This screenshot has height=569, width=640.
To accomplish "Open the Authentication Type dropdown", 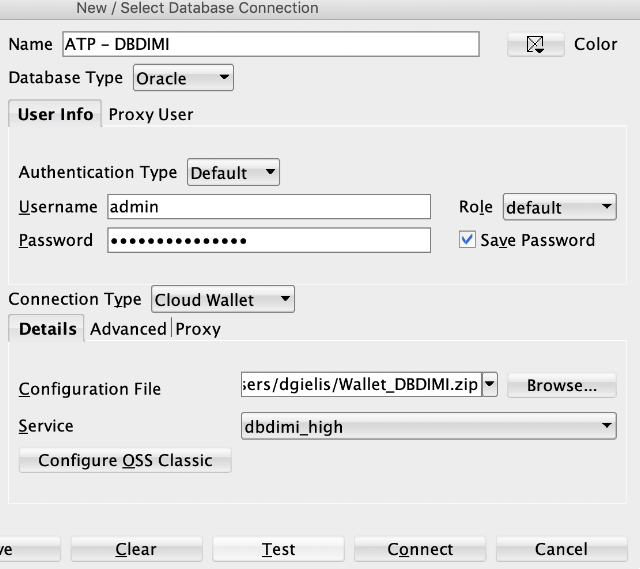I will coord(233,172).
